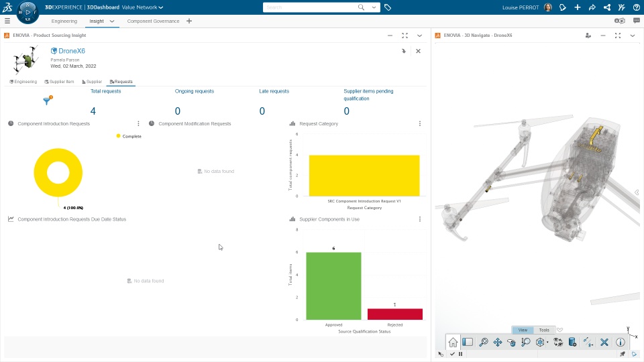The image size is (644, 362).
Task: Open the Information icon in viewer toolbar
Action: [x=620, y=343]
